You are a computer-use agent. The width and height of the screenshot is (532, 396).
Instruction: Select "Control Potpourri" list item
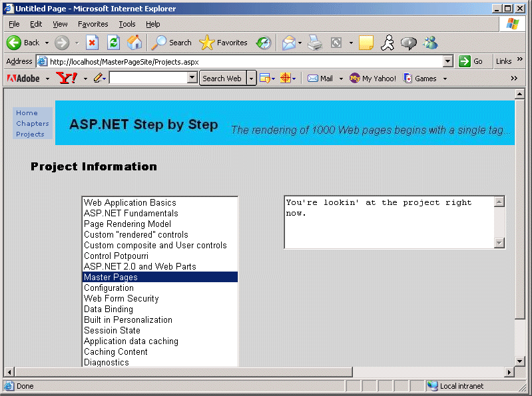coord(160,256)
